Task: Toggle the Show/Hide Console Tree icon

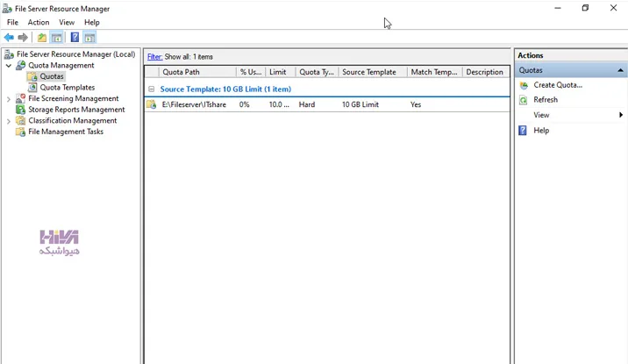Action: click(x=56, y=38)
